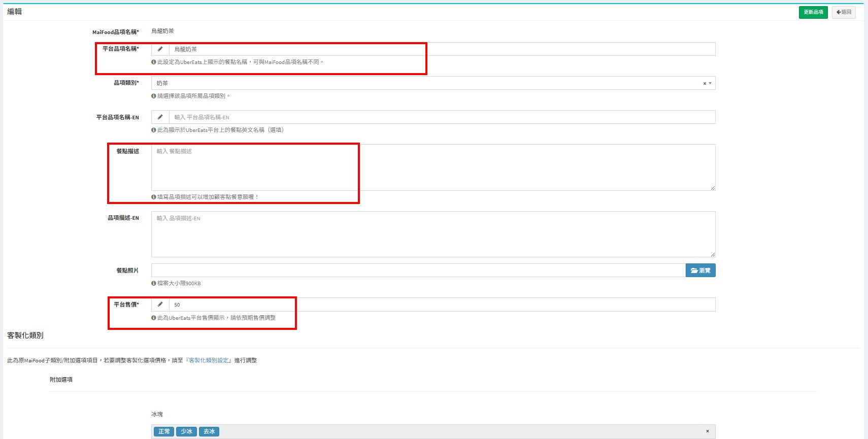Select the 正常 ice option tag
868x439 pixels.
(x=163, y=431)
